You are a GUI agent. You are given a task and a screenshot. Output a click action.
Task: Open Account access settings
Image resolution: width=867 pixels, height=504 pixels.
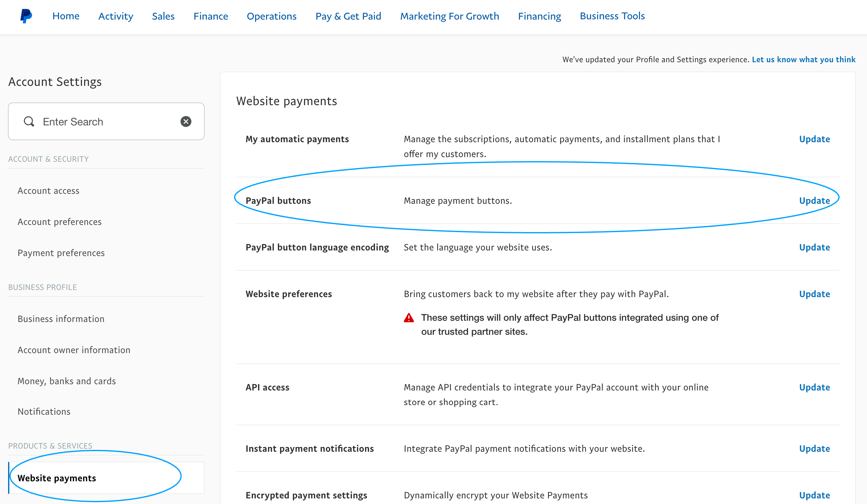pyautogui.click(x=49, y=191)
